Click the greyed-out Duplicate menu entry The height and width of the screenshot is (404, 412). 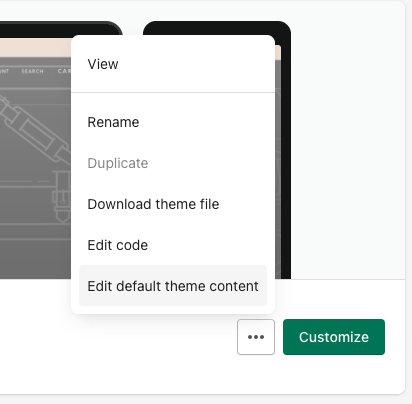click(173, 163)
